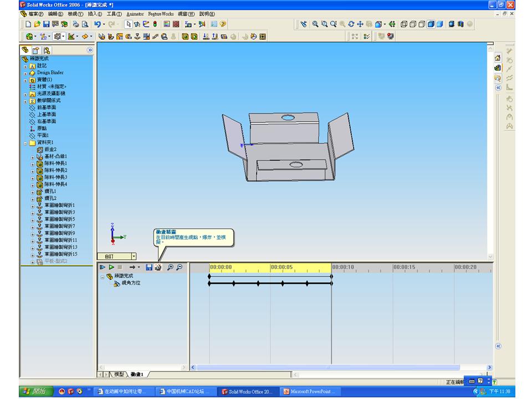Open a file with the Open folder icon
The height and width of the screenshot is (399, 532).
pyautogui.click(x=37, y=24)
